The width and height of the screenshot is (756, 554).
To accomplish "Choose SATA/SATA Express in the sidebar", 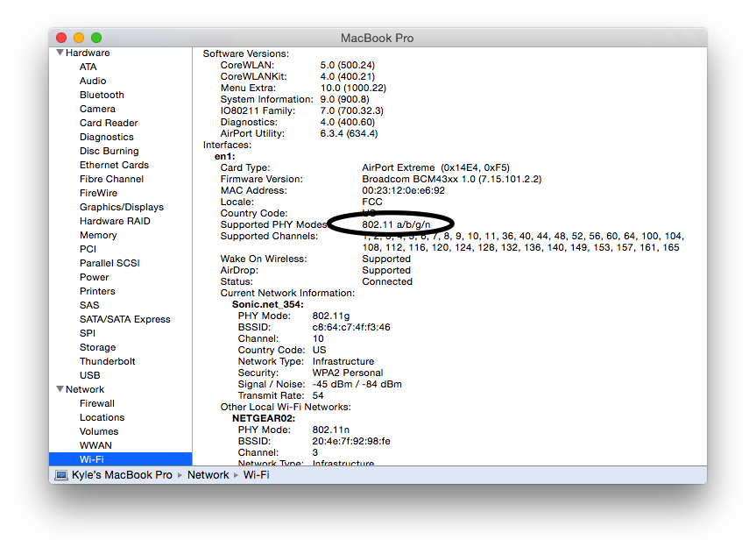I will [x=125, y=318].
